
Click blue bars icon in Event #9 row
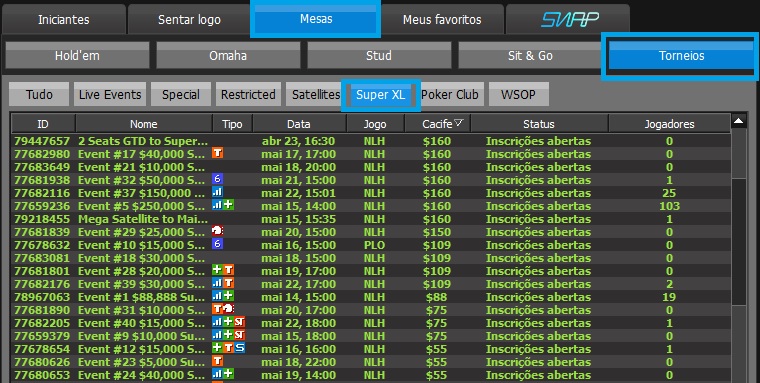(x=218, y=335)
